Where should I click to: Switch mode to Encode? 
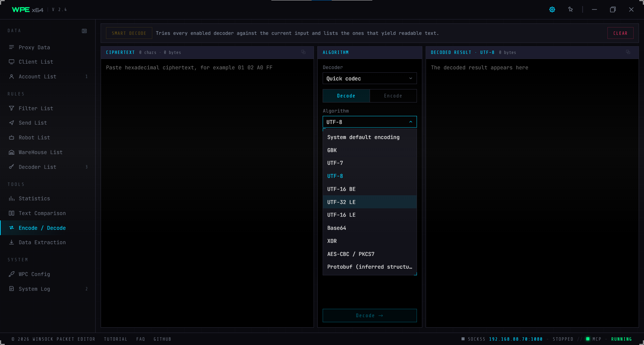point(393,96)
